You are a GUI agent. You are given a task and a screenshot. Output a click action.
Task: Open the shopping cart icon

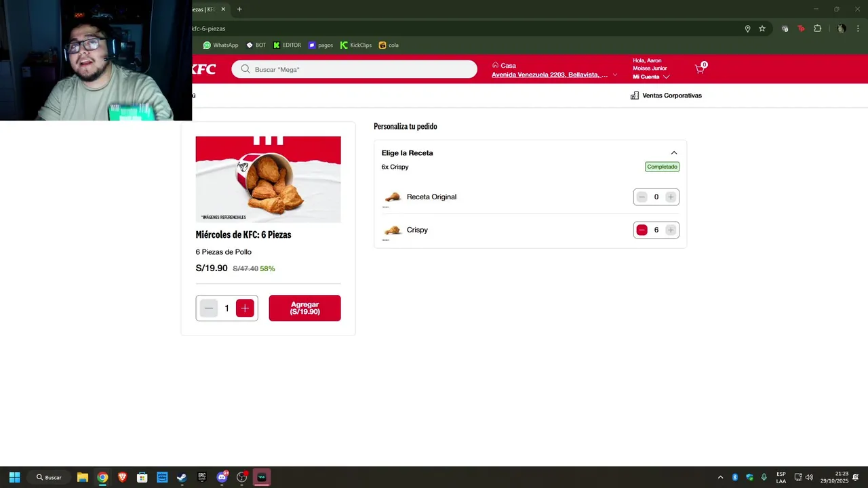click(x=701, y=68)
